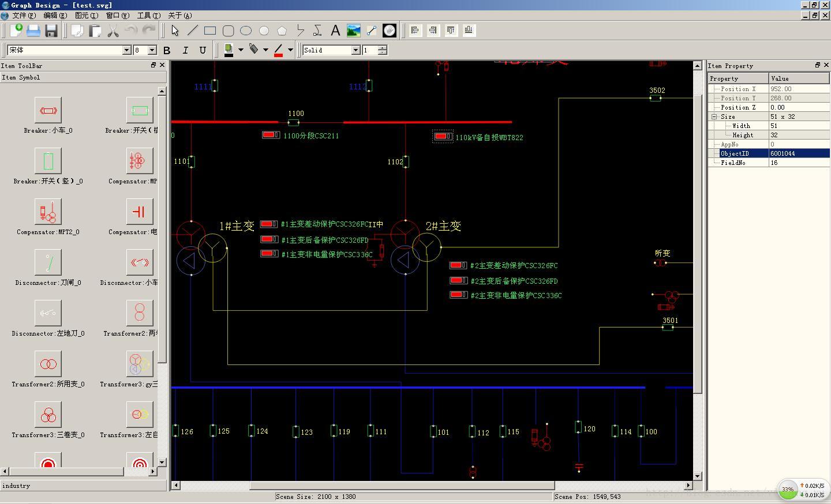This screenshot has height=504, width=831.
Task: Click the red line color swatch
Action: 278,50
